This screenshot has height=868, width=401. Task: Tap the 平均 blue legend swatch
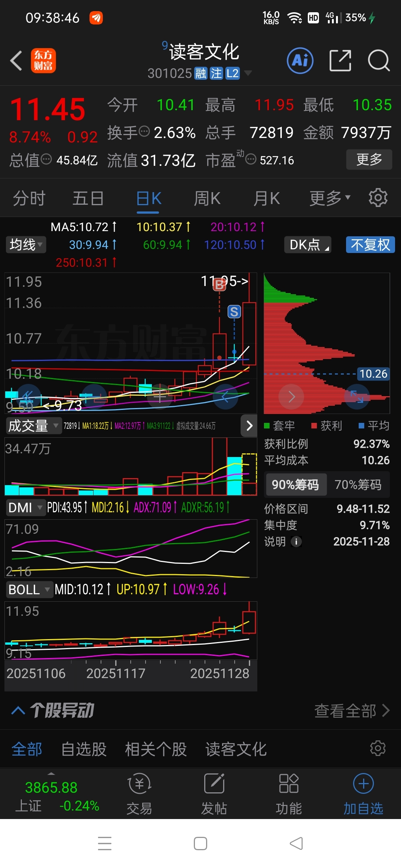[x=361, y=425]
